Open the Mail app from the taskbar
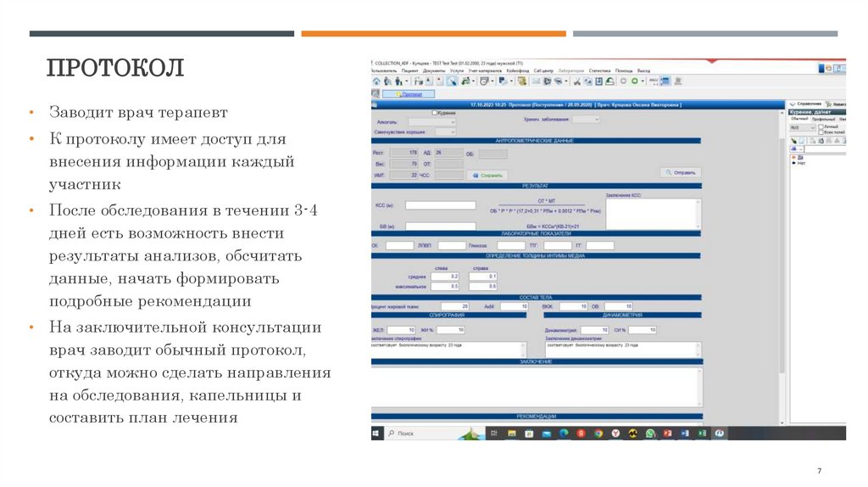Screen dimensions: 868x487 coord(547,434)
